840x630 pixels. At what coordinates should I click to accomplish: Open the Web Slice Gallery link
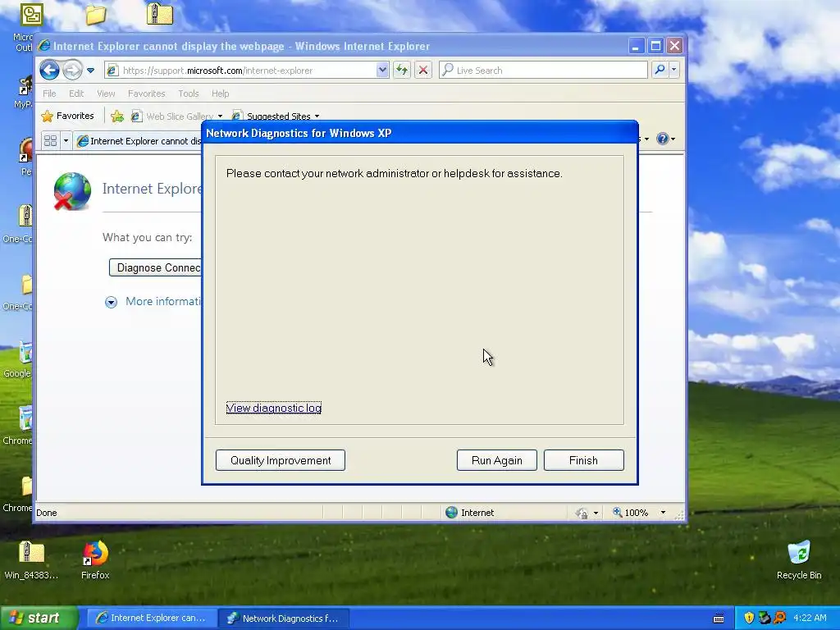click(176, 116)
